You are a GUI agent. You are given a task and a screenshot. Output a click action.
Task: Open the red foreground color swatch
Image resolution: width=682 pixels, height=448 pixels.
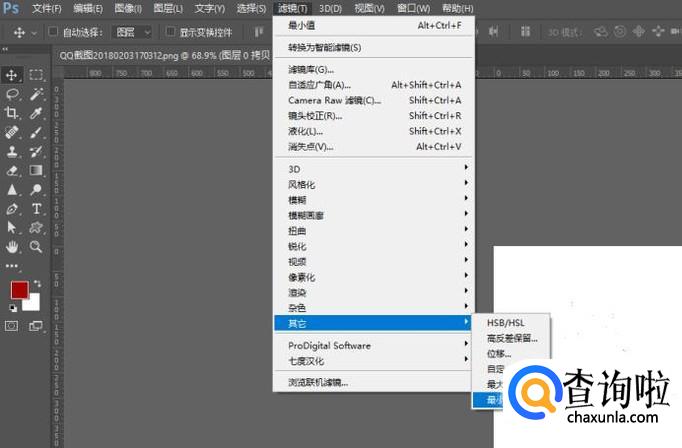[20, 290]
